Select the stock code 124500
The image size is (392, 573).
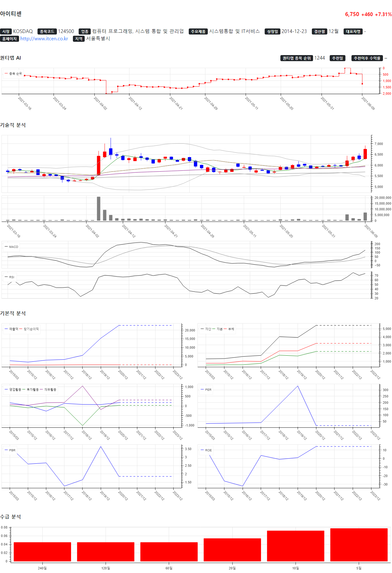pos(66,31)
